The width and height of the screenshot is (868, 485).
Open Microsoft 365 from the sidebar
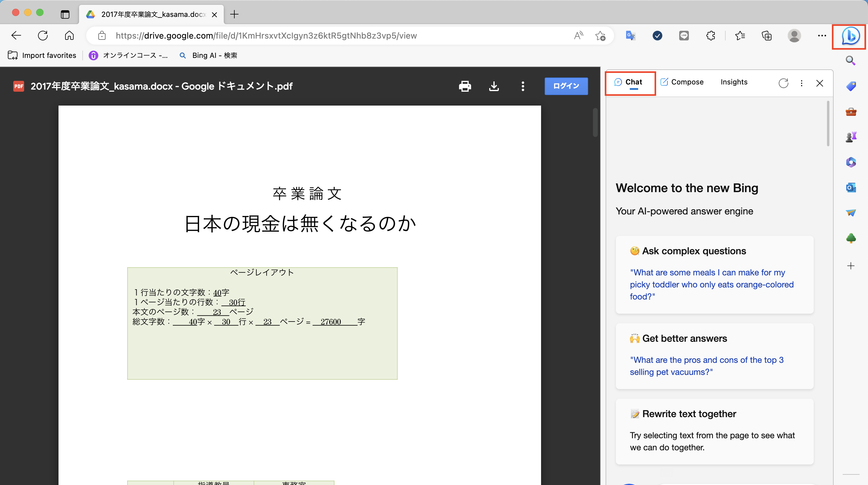point(851,162)
